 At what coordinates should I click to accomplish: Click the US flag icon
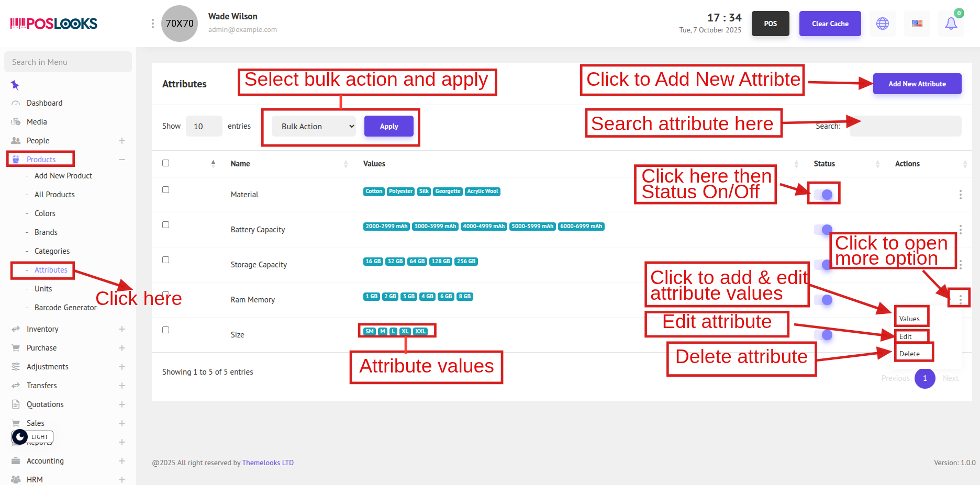(917, 24)
